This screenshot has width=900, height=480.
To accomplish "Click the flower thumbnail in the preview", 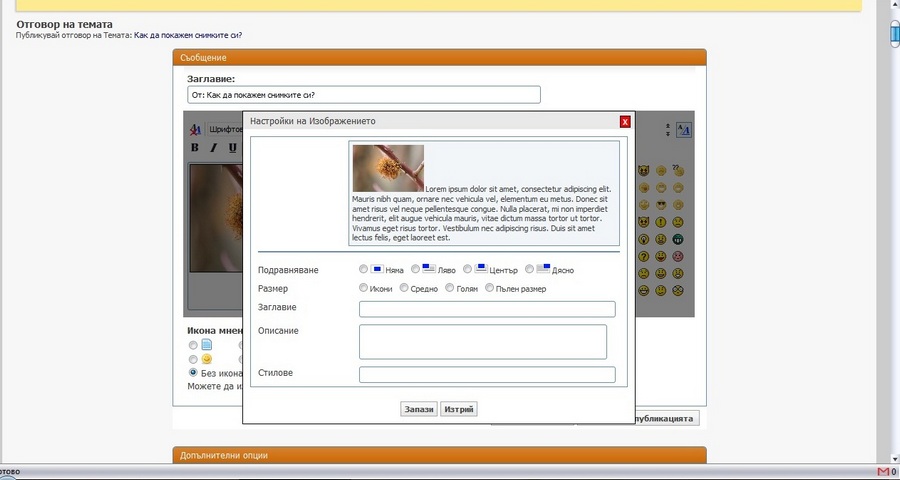I will pos(388,168).
